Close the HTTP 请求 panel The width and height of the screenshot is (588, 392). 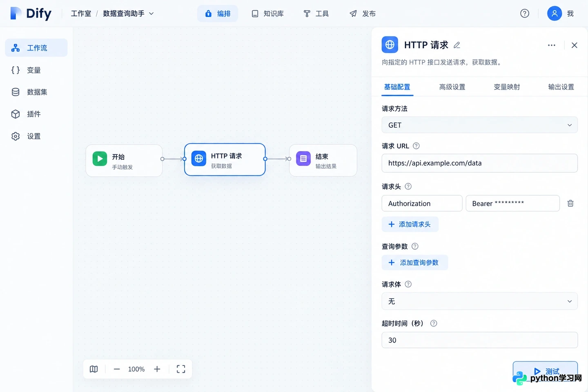coord(574,45)
